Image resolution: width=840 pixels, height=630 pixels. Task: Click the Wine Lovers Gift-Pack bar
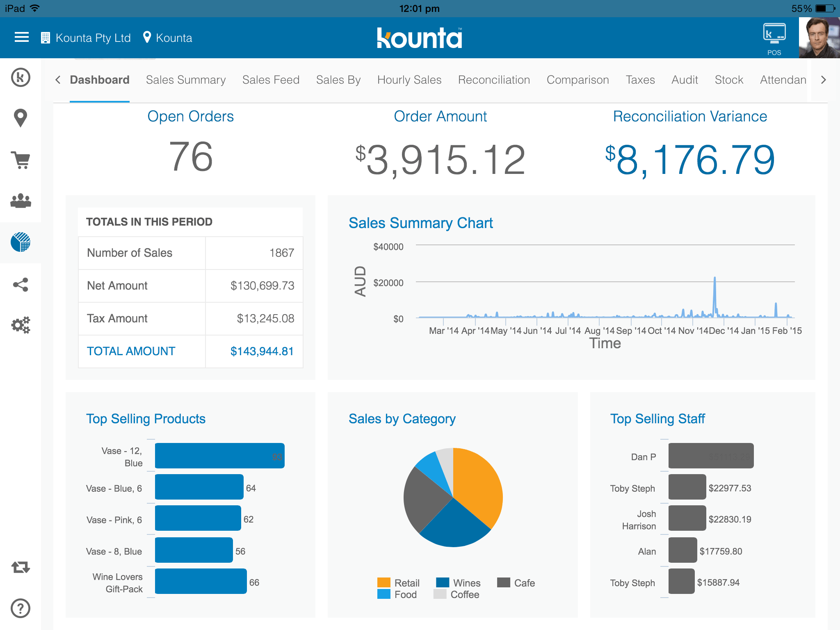tap(201, 581)
